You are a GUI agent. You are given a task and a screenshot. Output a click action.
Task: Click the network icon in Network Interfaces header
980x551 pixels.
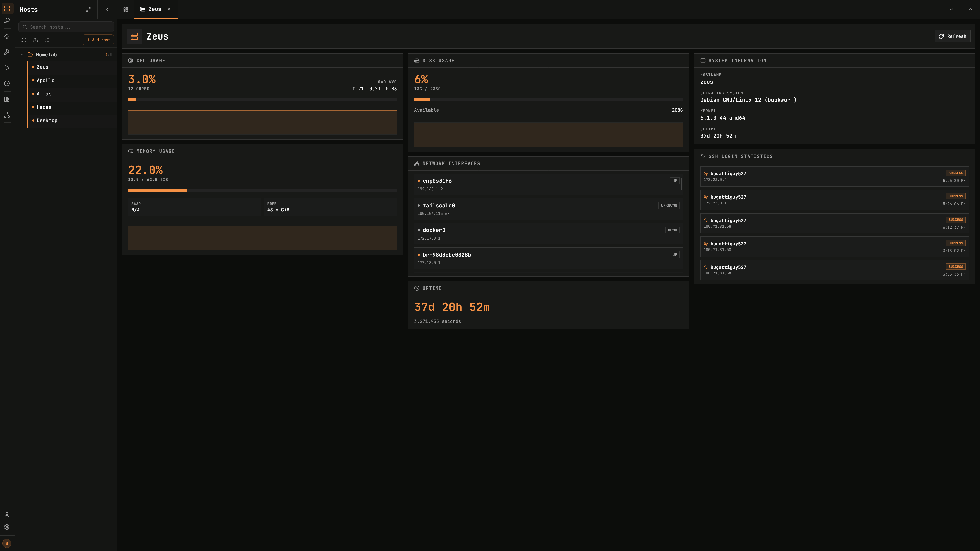tap(417, 164)
